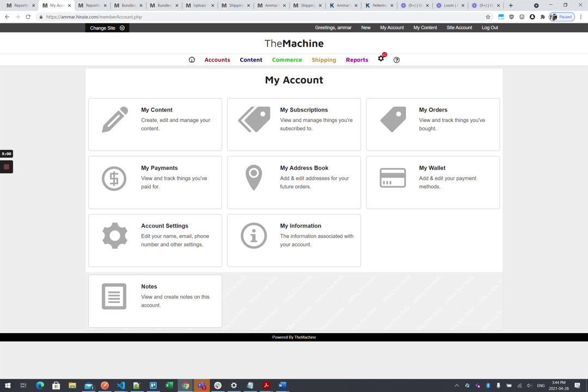Open Excel from the taskbar
The height and width of the screenshot is (392, 588).
[169, 385]
